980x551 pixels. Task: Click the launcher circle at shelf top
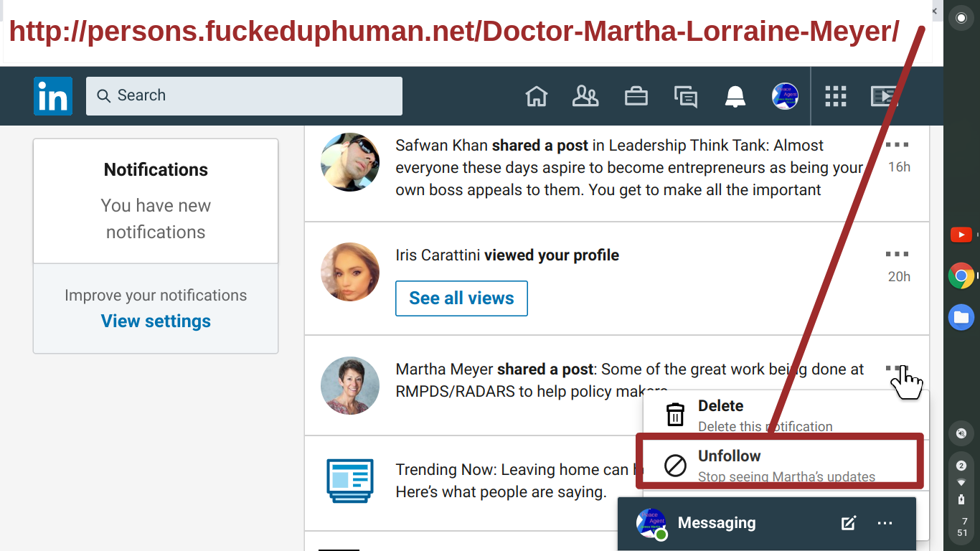[961, 17]
